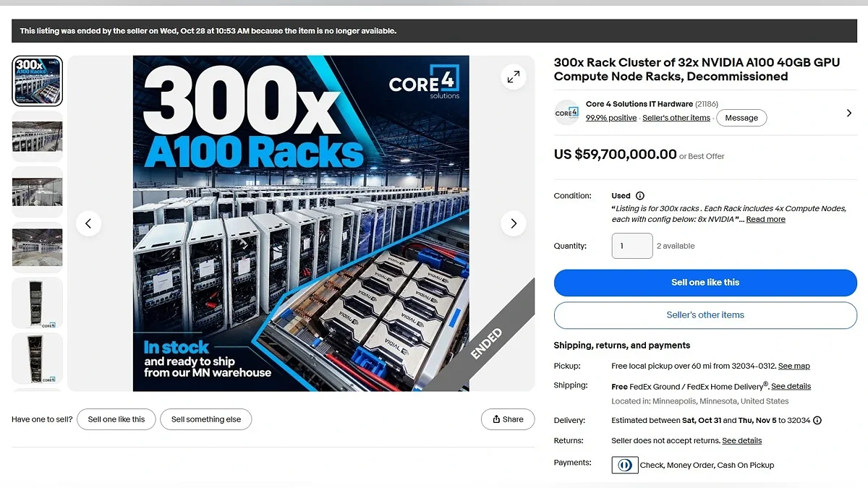868x488 pixels.
Task: Click 'Located in: Minneapolis, Minnesota' text
Action: [700, 401]
